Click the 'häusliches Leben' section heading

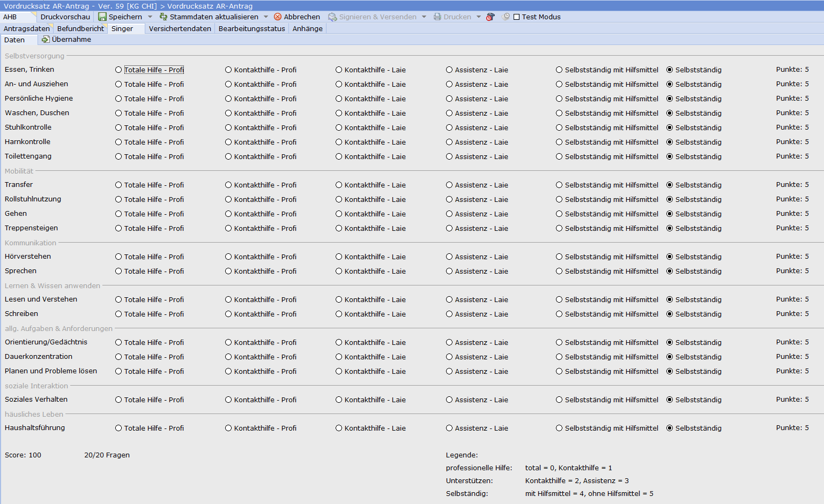(34, 415)
